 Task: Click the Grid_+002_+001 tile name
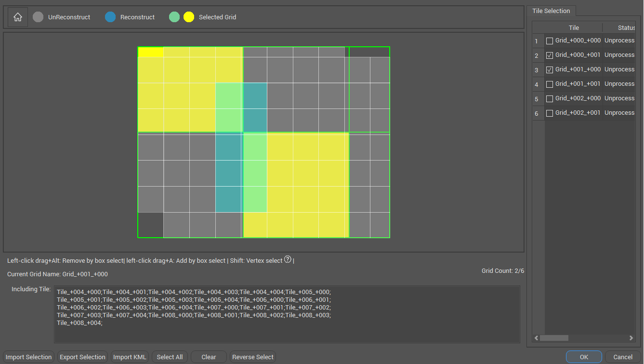pyautogui.click(x=578, y=113)
